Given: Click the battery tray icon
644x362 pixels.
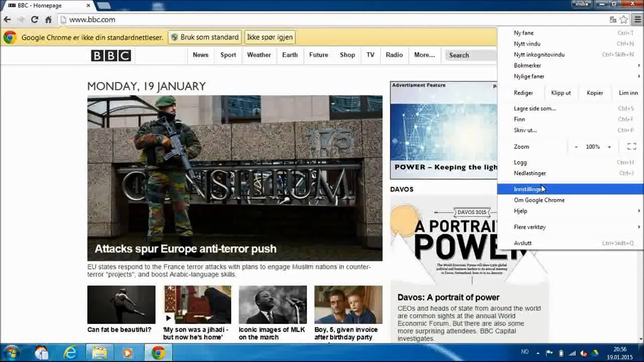Looking at the screenshot, I should 561,353.
